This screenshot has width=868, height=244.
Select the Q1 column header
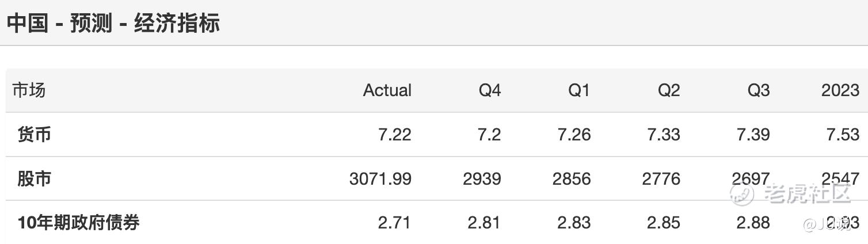coord(579,90)
